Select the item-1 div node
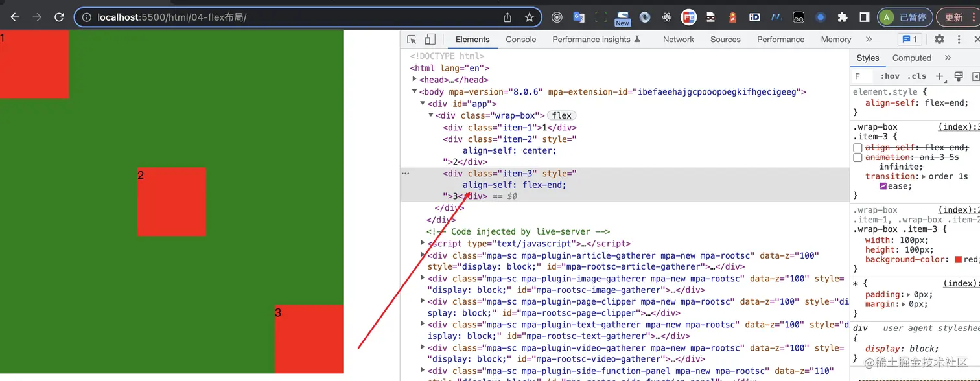This screenshot has width=980, height=381. (510, 128)
